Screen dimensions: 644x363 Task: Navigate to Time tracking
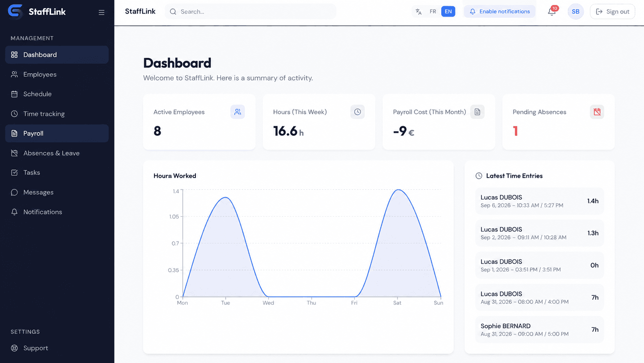57,114
